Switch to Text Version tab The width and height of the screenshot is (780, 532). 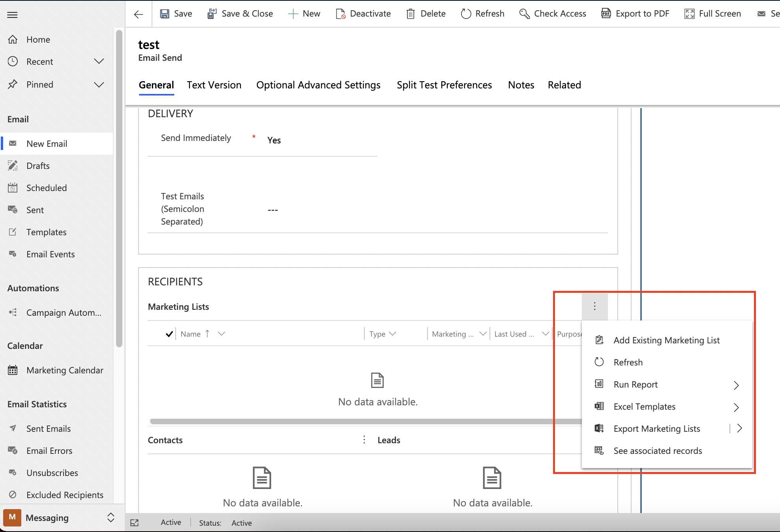coord(214,85)
